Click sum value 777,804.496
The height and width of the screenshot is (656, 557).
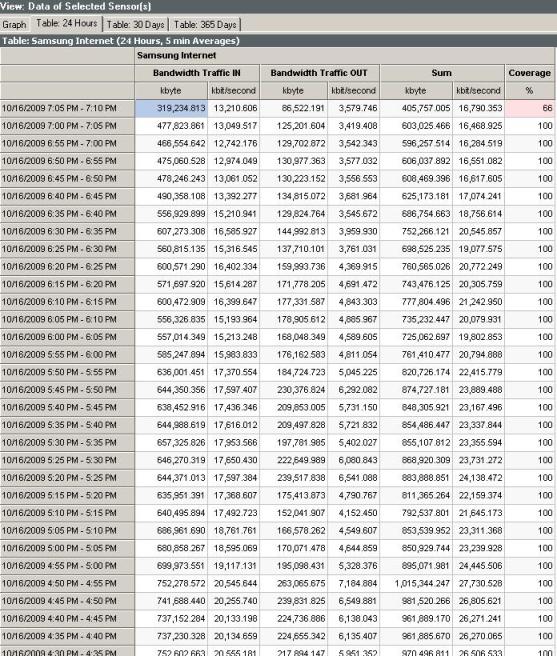coord(426,302)
